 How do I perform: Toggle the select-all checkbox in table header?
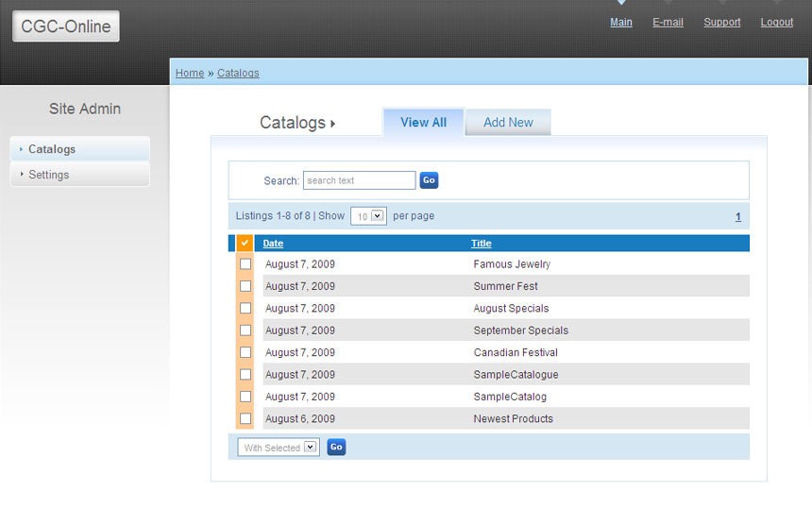pyautogui.click(x=245, y=243)
